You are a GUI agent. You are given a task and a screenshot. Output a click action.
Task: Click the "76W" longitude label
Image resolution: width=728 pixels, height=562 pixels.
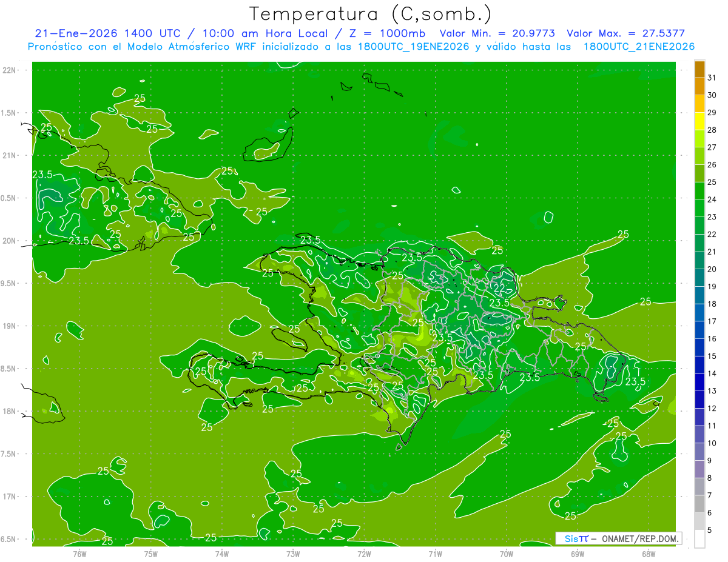pyautogui.click(x=79, y=554)
